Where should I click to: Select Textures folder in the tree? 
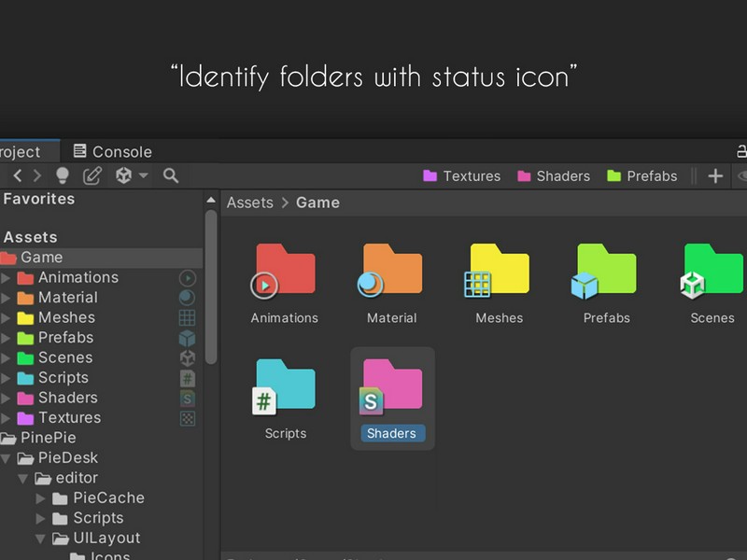pyautogui.click(x=69, y=417)
